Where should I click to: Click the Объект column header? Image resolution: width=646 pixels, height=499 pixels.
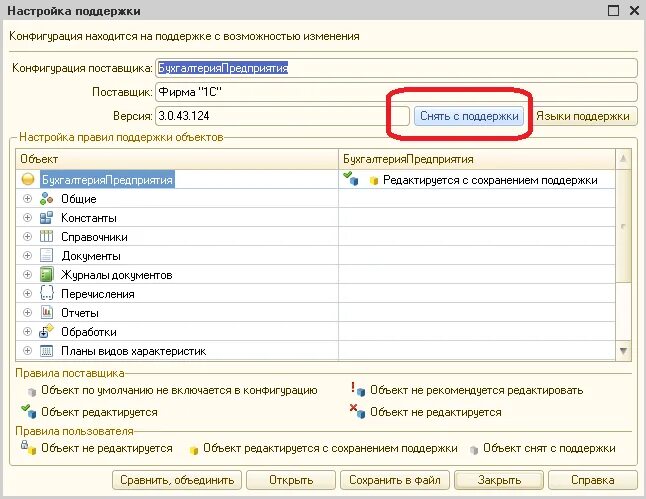(177, 159)
